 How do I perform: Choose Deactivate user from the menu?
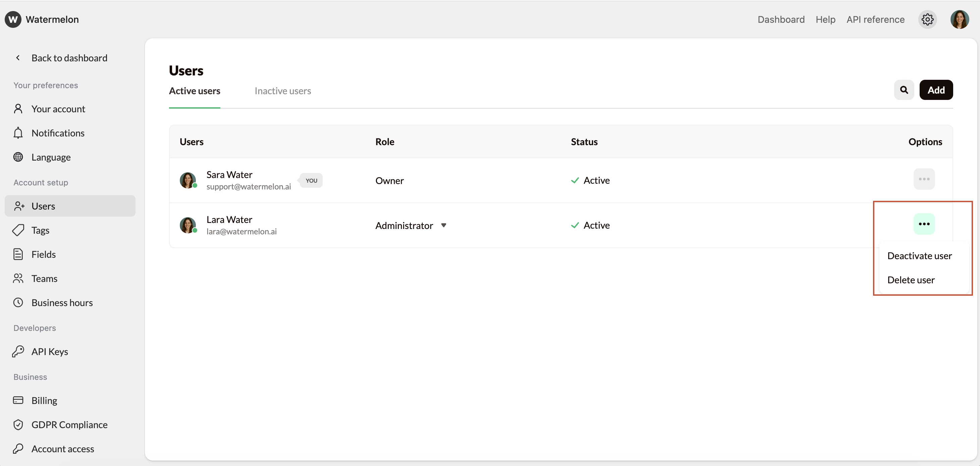[x=919, y=256]
